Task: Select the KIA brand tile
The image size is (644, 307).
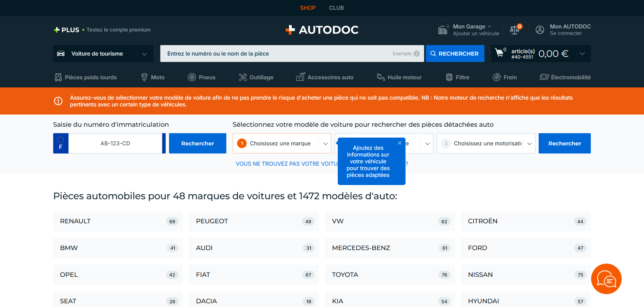Action: [x=390, y=300]
